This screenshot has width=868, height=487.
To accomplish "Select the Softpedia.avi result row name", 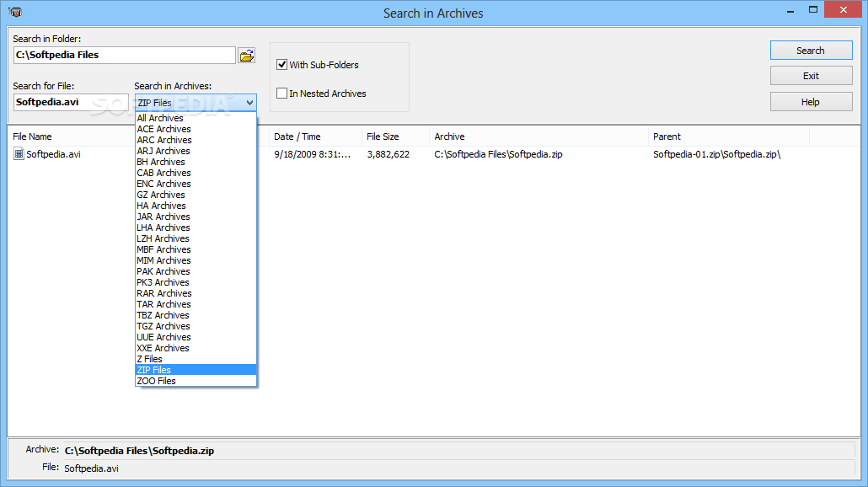I will pyautogui.click(x=54, y=154).
